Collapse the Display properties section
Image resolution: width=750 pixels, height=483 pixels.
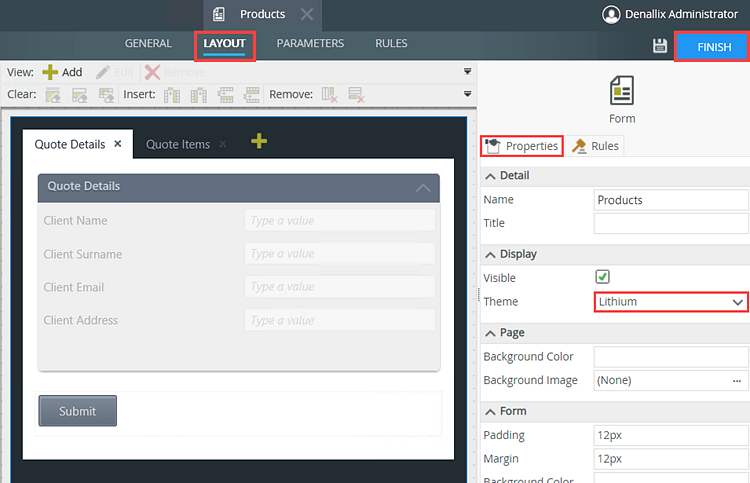(x=490, y=254)
